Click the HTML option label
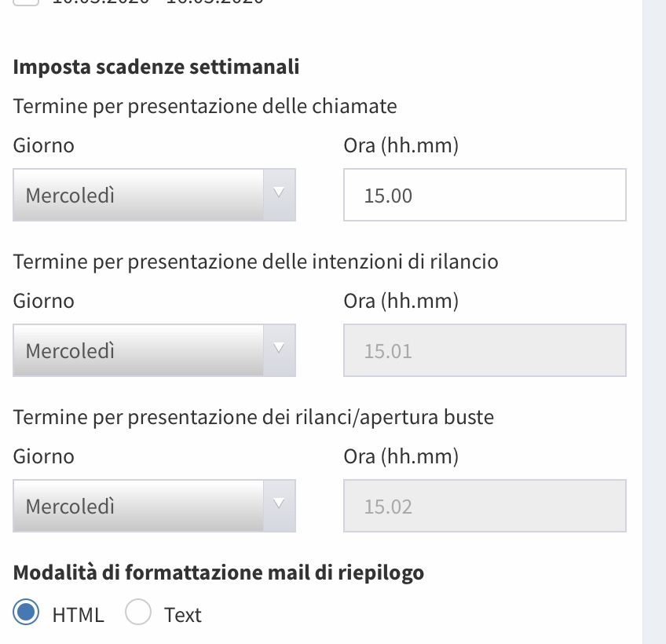666x644 pixels. (x=78, y=615)
